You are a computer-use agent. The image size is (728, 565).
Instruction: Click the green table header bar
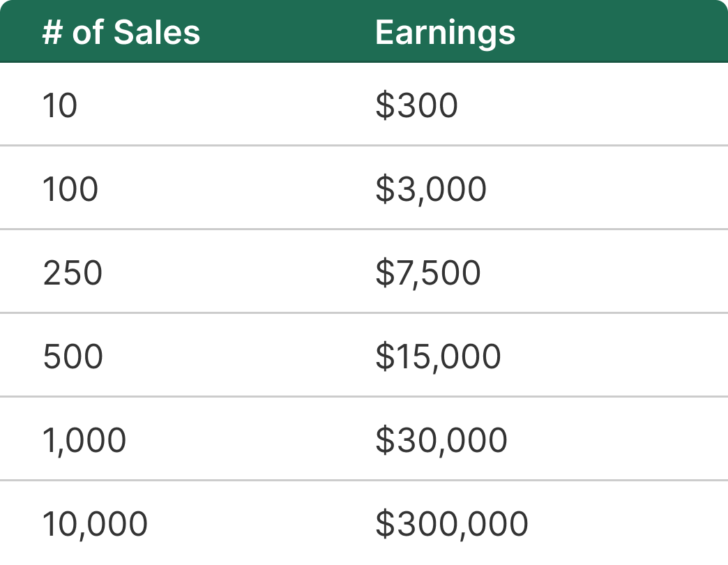coord(614,32)
